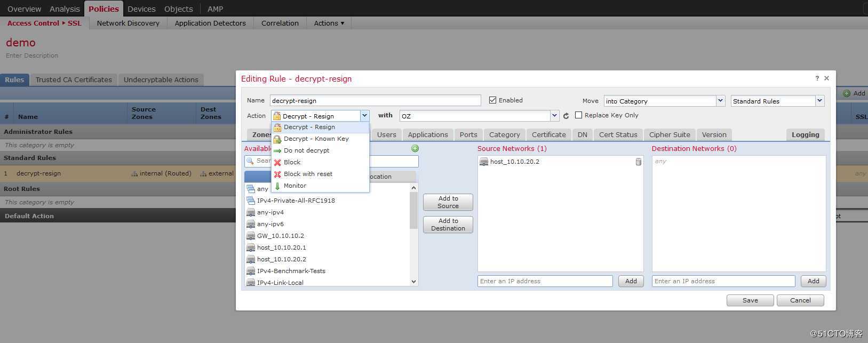
Task: Switch to the Certificate tab
Action: 548,134
